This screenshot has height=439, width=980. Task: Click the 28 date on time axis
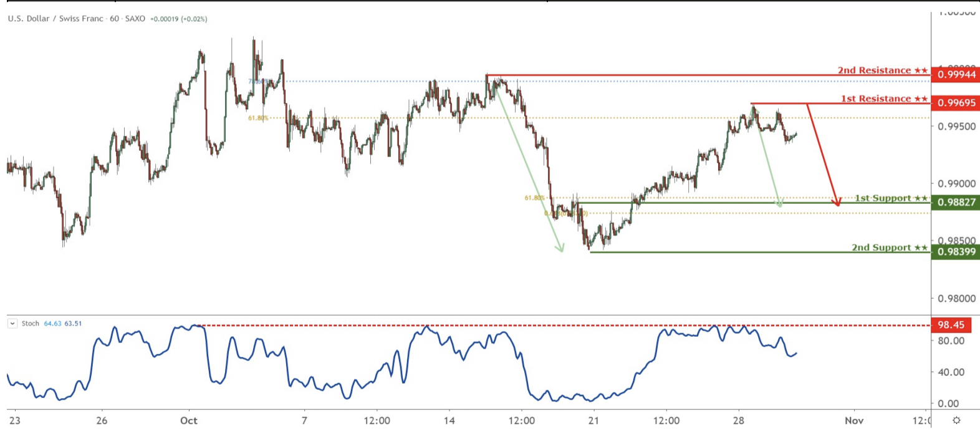click(x=739, y=421)
